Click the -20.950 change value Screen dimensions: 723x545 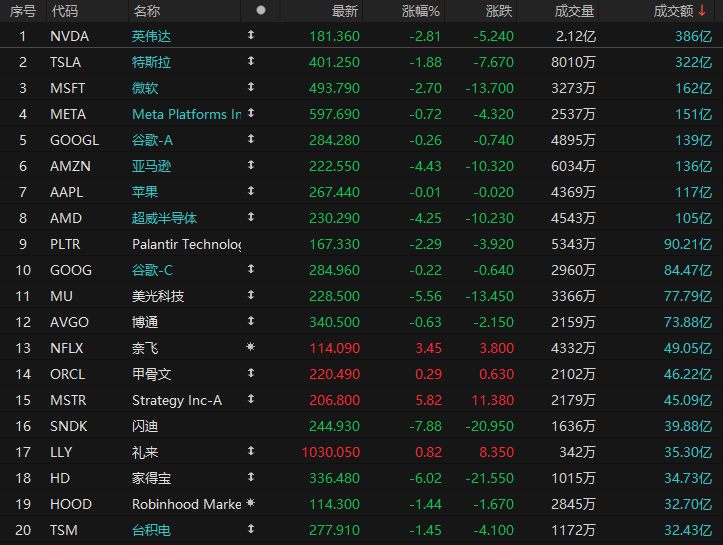point(489,427)
